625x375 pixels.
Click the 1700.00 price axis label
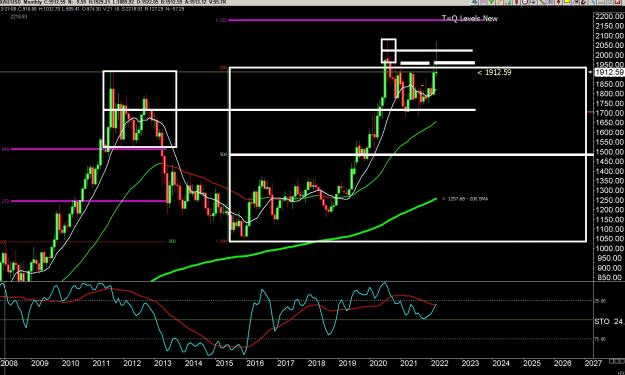coord(609,113)
